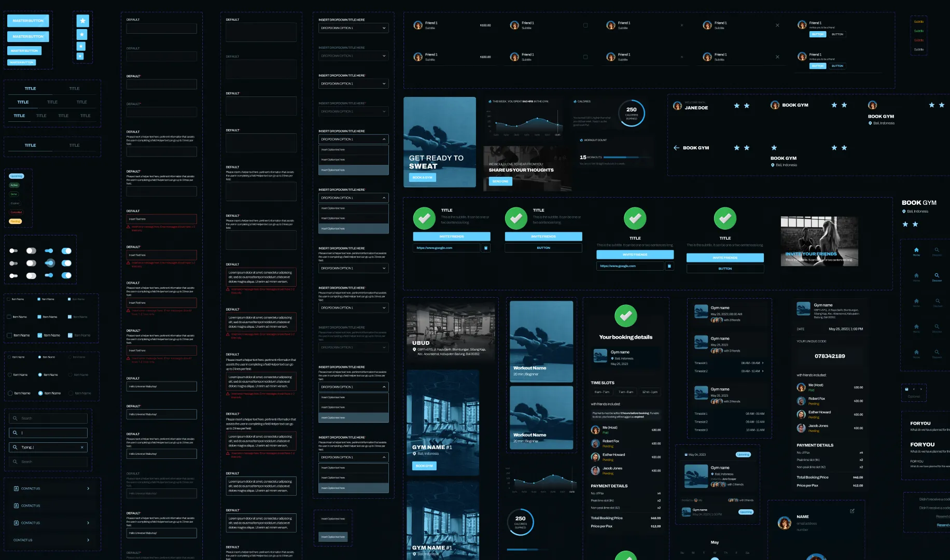Select middle TITLE tab in three-tab row

pos(52,102)
